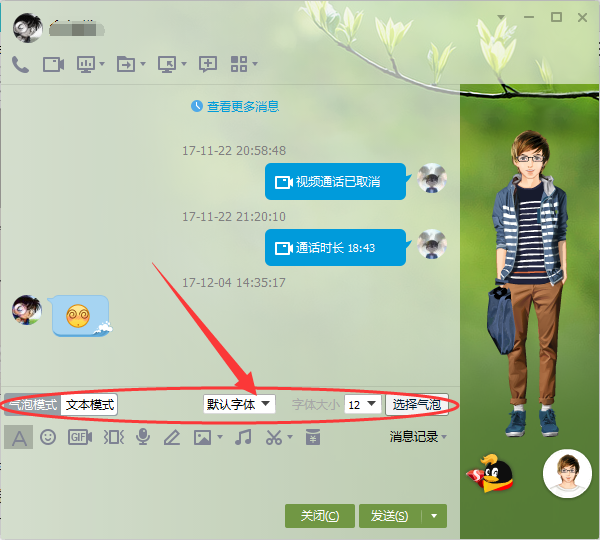Click my avatar beside the 通话时长 bubble
The height and width of the screenshot is (540, 600).
(x=432, y=244)
